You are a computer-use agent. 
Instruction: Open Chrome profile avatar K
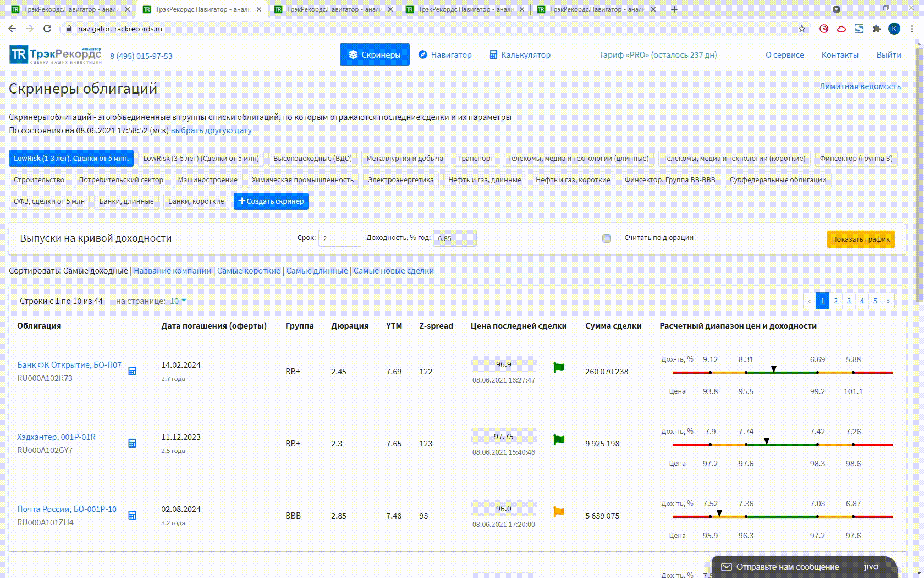tap(894, 29)
